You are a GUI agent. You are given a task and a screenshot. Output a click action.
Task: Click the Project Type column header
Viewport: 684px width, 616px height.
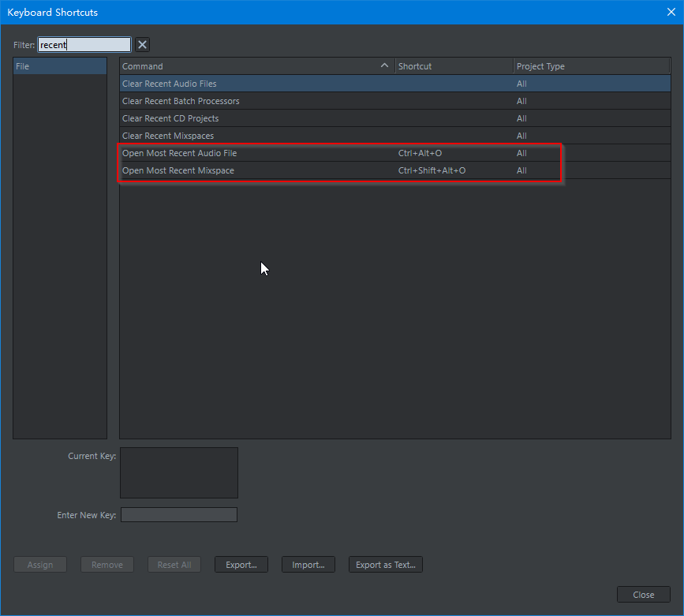(592, 66)
